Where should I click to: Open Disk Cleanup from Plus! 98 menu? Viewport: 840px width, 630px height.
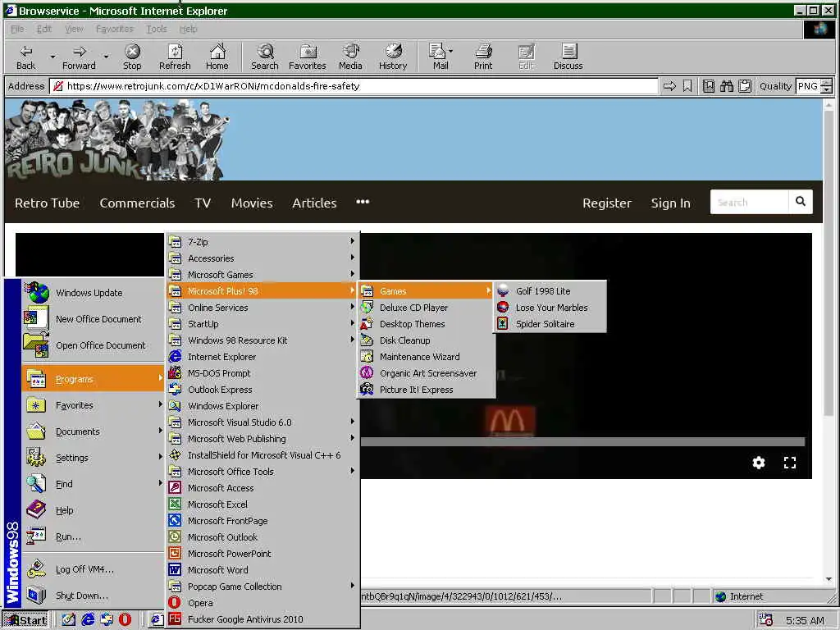[x=426, y=340]
